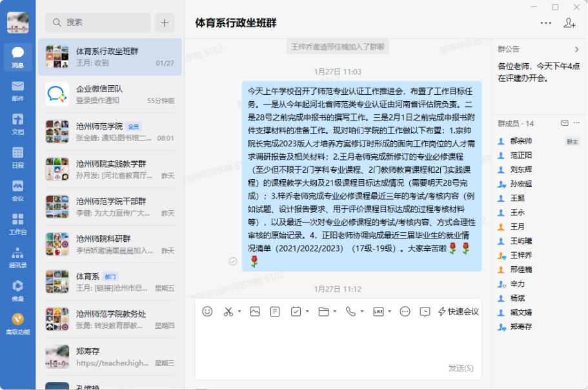Open the 沧州师院科研群 conversation
588x390 pixels.
110,244
